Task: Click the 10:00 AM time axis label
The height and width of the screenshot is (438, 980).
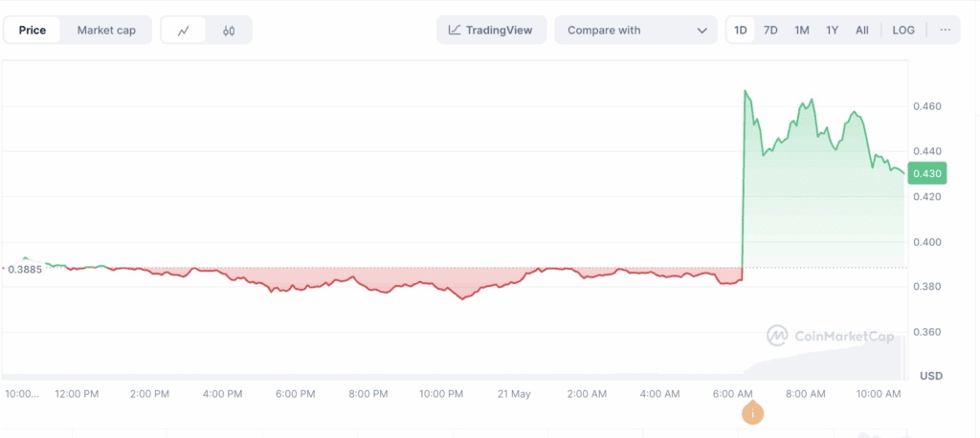Action: [x=879, y=394]
